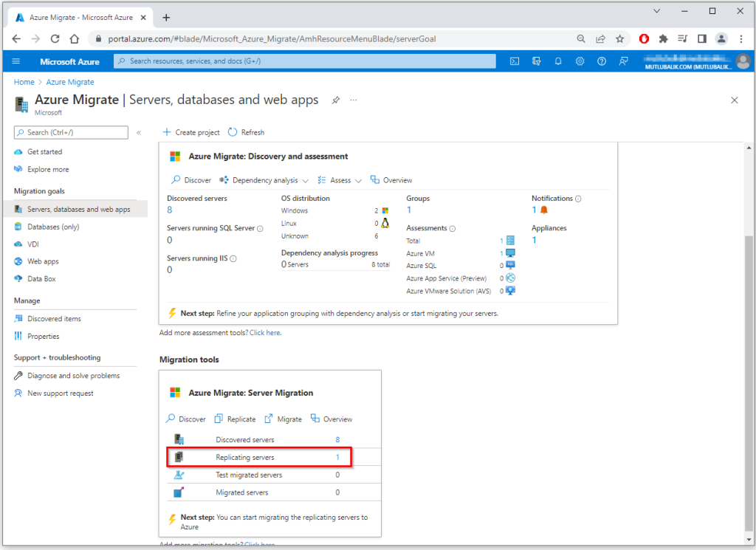The image size is (756, 550).
Task: Open the browser home page button
Action: coord(75,39)
